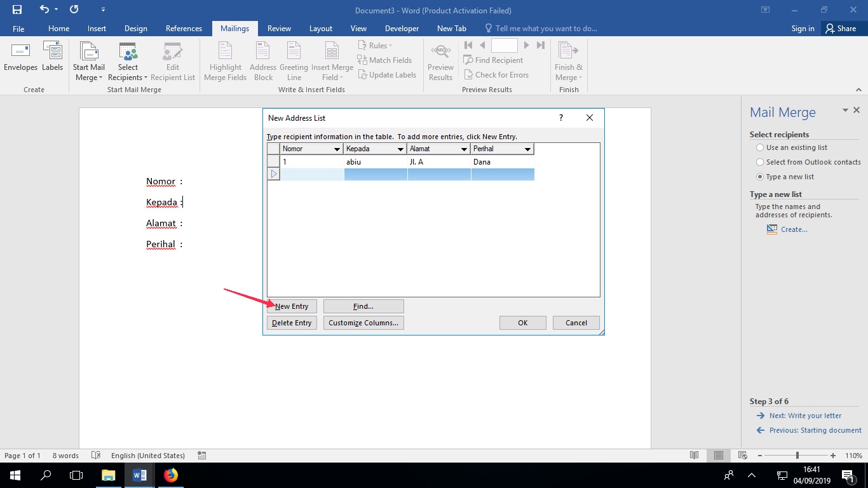
Task: Open the Layout ribbon tab
Action: tap(320, 29)
